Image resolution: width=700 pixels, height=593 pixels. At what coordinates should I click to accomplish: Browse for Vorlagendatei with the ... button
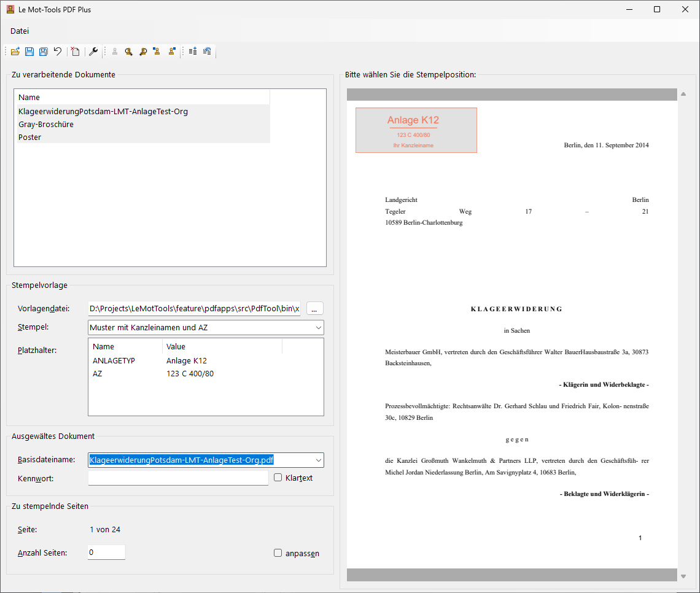tap(314, 308)
